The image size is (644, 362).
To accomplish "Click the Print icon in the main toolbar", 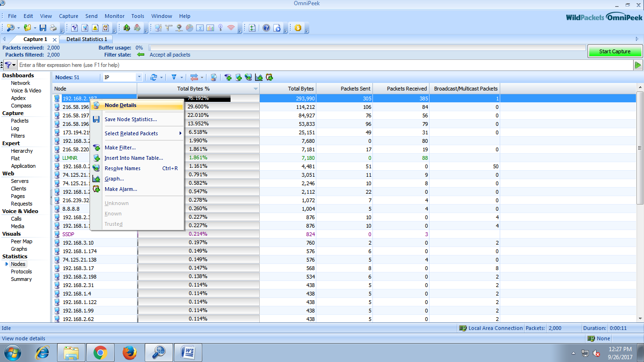I will [x=53, y=28].
